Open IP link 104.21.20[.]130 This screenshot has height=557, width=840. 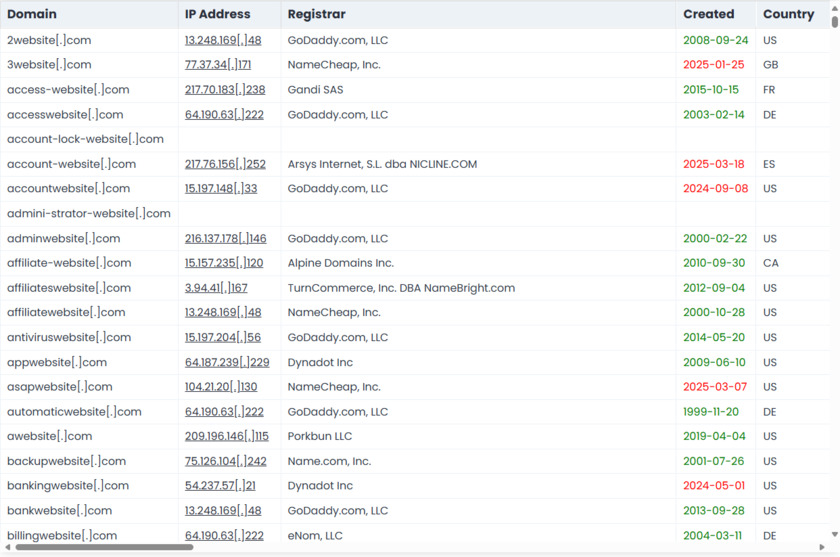pyautogui.click(x=221, y=387)
